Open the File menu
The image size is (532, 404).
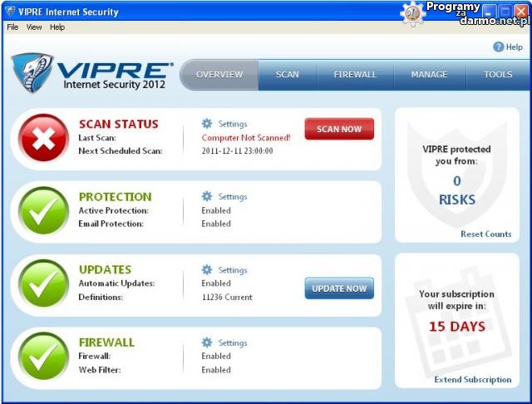click(12, 27)
